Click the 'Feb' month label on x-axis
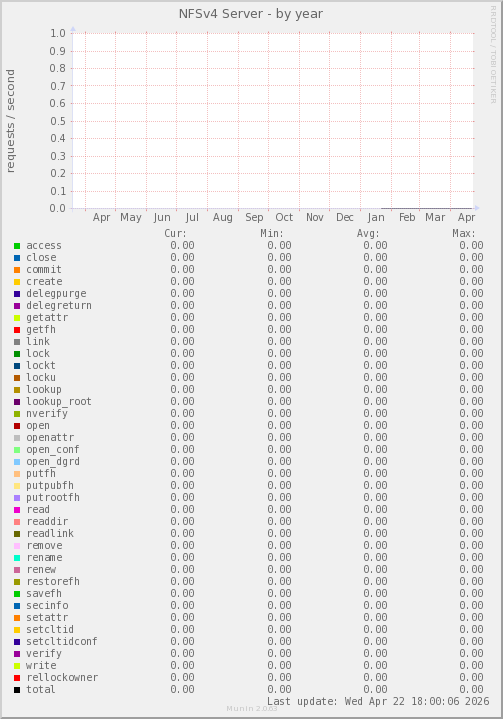Viewport: 503px width, 719px height. [x=407, y=217]
